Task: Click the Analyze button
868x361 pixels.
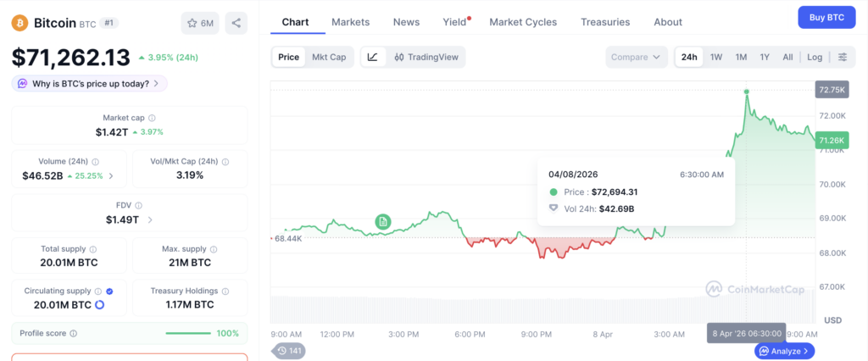Action: (x=784, y=351)
